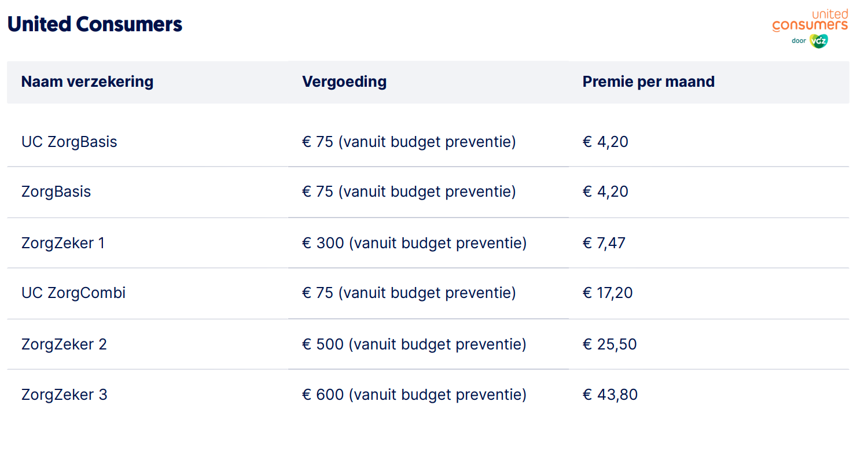This screenshot has height=449, width=868.
Task: Click the Premie per maand header
Action: pyautogui.click(x=648, y=82)
